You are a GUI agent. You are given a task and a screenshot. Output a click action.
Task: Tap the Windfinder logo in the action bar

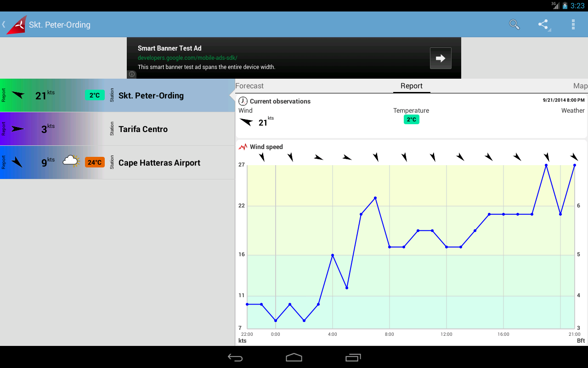click(x=15, y=24)
